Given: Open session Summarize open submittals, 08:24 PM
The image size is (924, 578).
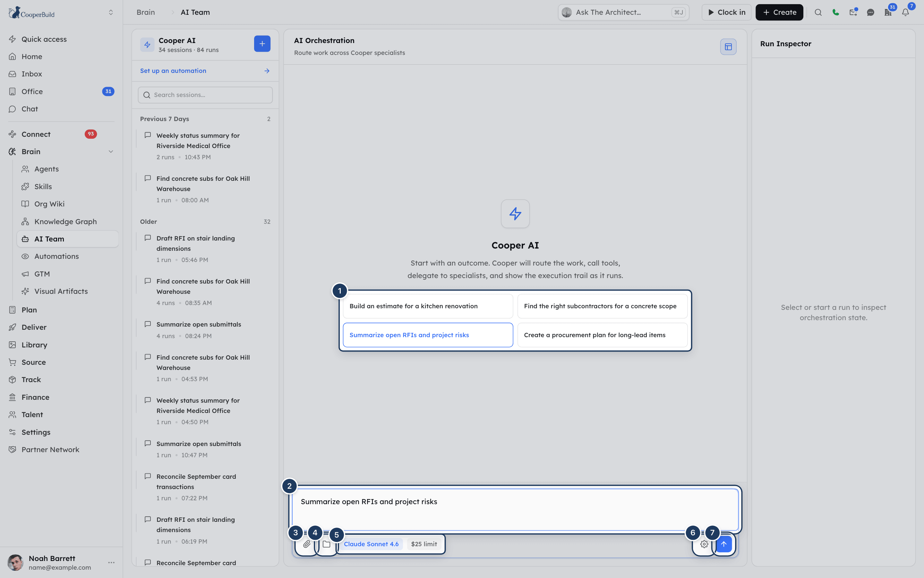Looking at the screenshot, I should [x=205, y=330].
